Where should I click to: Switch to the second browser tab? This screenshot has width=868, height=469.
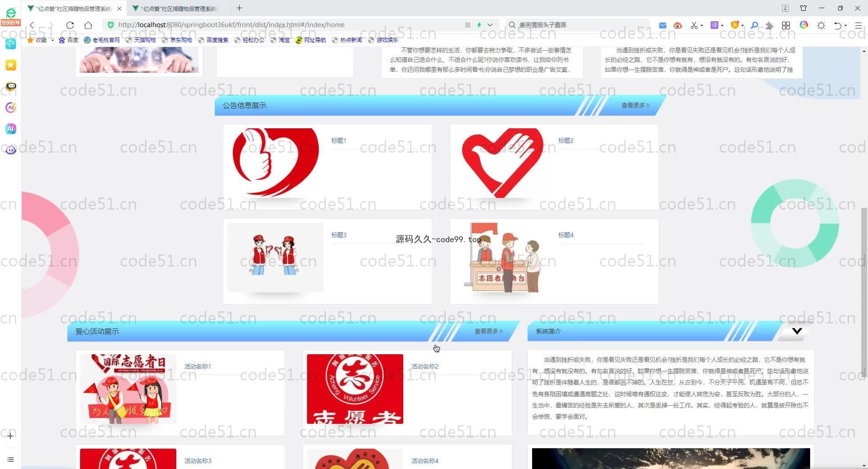click(x=179, y=9)
